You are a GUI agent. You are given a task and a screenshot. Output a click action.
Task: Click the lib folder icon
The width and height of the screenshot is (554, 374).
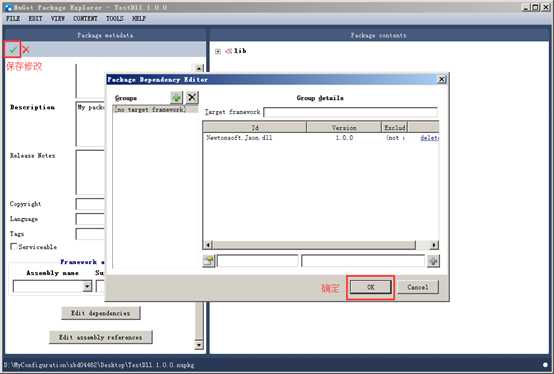pyautogui.click(x=229, y=51)
